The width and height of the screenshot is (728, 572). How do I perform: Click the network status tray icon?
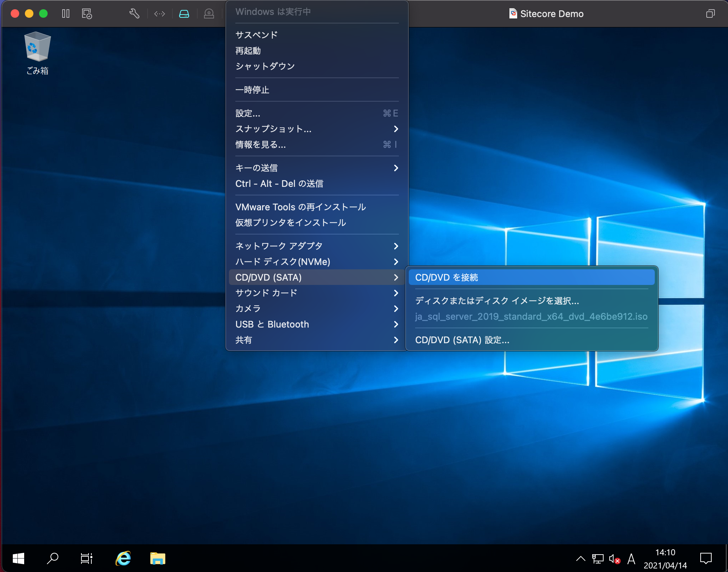[x=598, y=558]
